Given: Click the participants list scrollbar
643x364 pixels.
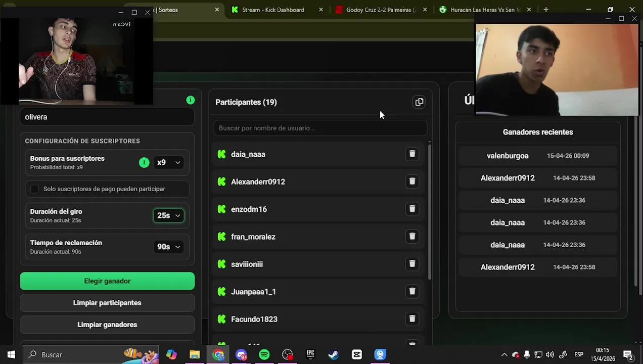Looking at the screenshot, I should click(430, 212).
